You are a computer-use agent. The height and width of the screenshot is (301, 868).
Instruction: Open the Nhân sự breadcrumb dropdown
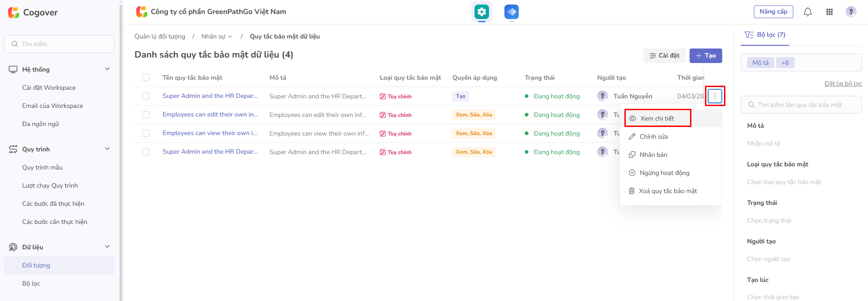coord(217,36)
